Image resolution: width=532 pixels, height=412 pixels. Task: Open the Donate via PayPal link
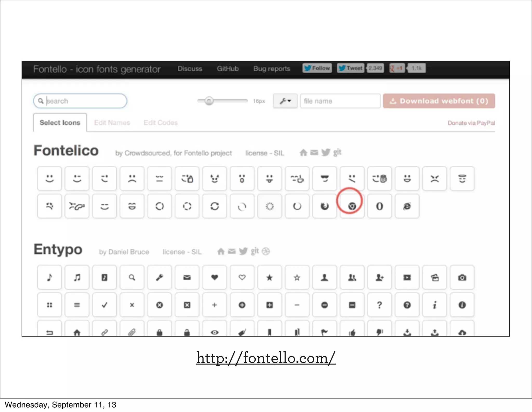click(471, 123)
